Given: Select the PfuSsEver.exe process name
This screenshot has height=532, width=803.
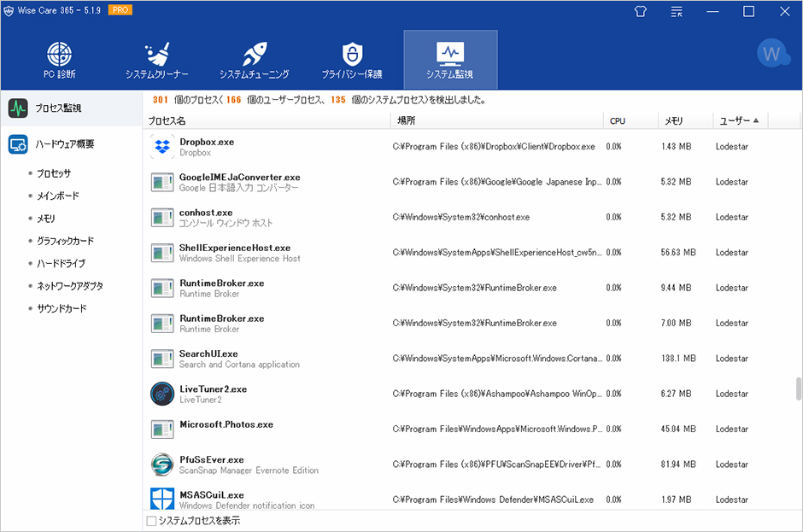Looking at the screenshot, I should [x=212, y=459].
